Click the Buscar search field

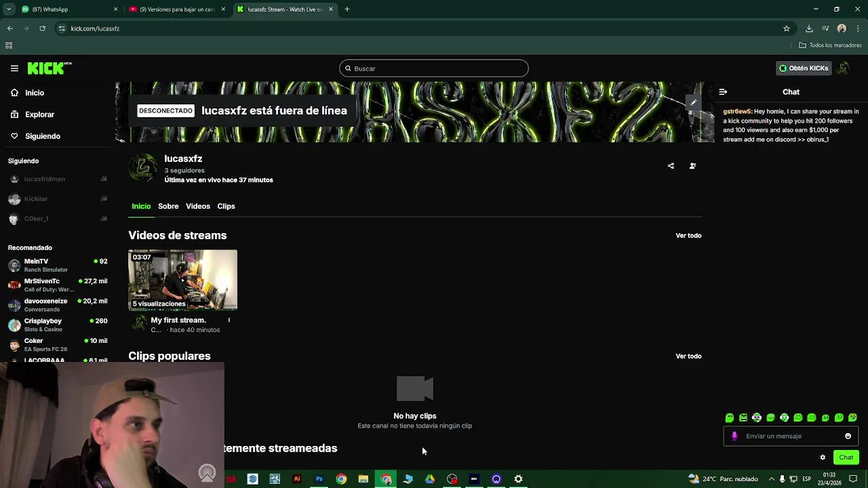pos(434,68)
